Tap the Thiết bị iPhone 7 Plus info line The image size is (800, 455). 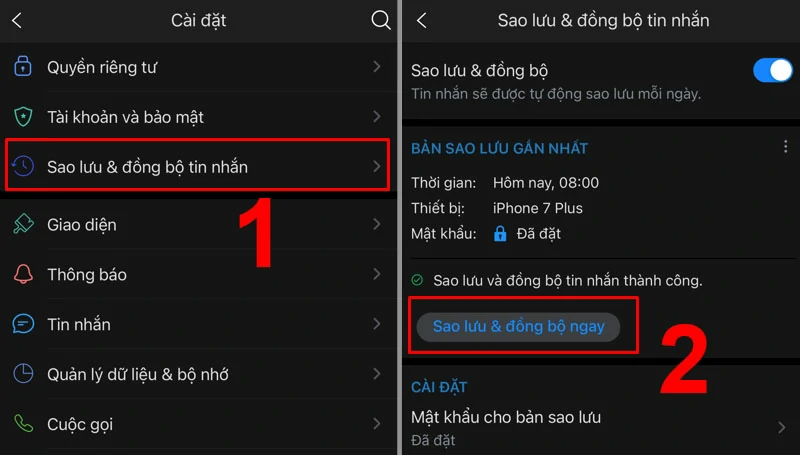pyautogui.click(x=497, y=208)
